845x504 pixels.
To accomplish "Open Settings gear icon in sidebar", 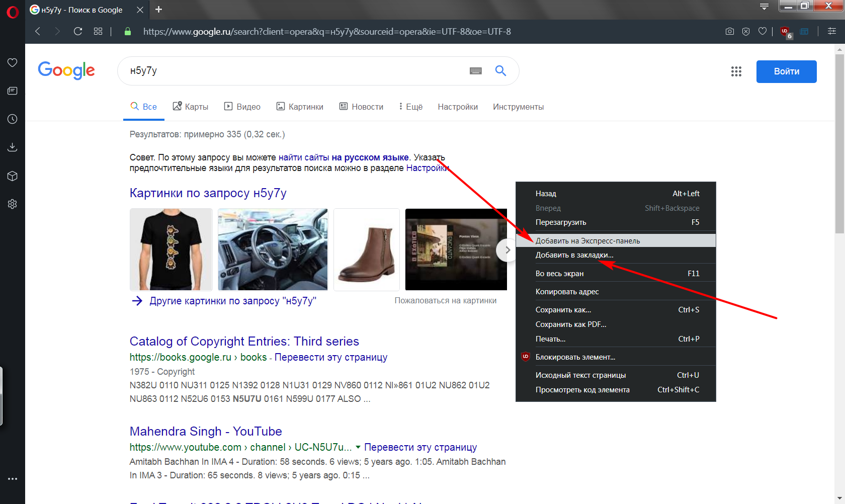I will [13, 204].
